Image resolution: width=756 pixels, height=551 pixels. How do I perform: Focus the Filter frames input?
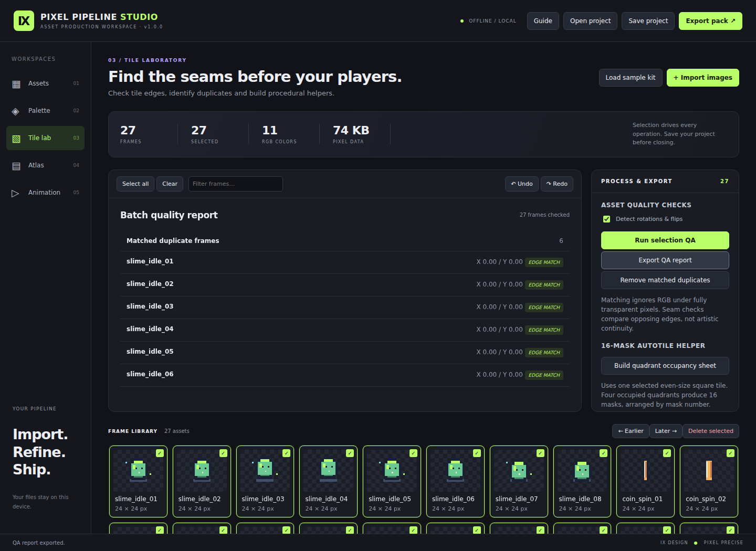coord(236,184)
